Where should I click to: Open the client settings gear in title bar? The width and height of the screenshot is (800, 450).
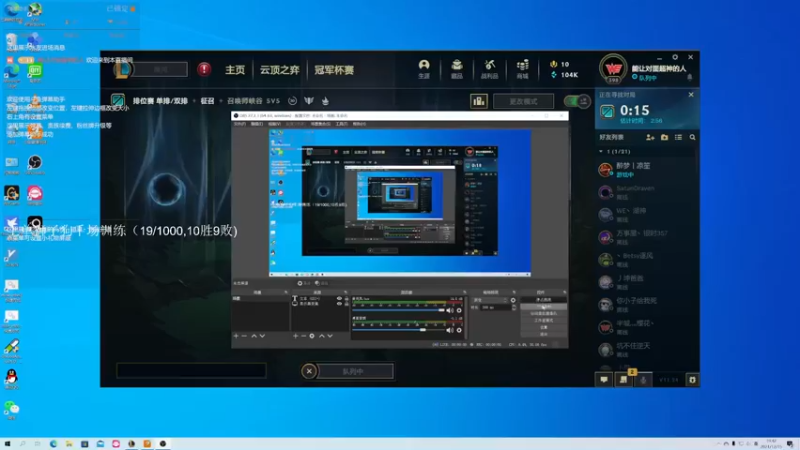click(675, 57)
